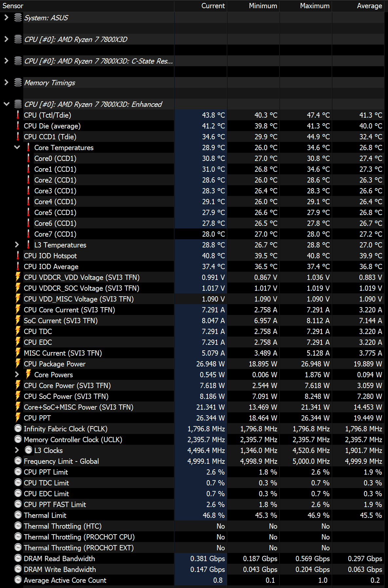This screenshot has width=388, height=588.
Task: Expand the System: ASUS sensor group
Action: [x=6, y=18]
